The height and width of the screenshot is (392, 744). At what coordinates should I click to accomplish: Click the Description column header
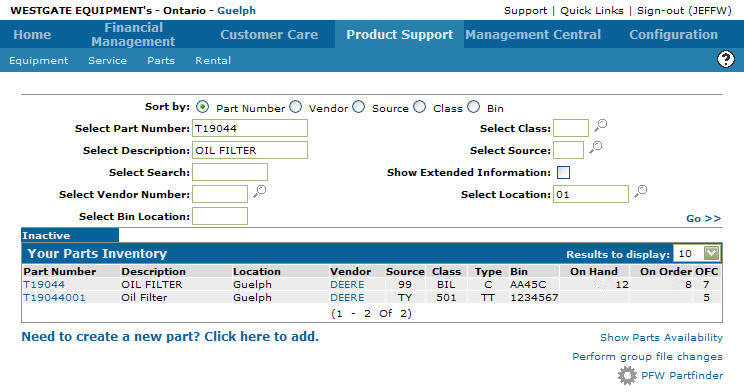tap(154, 271)
